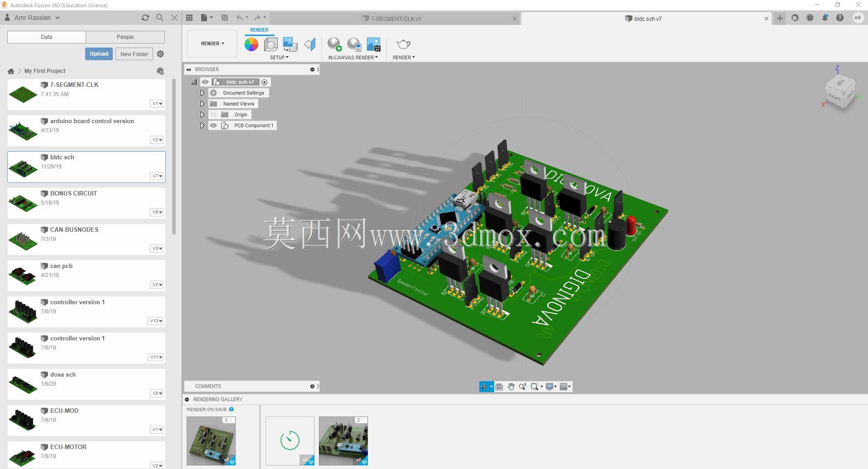Viewport: 868px width, 469px height.
Task: Open the Job Status clock icon
Action: [x=810, y=18]
